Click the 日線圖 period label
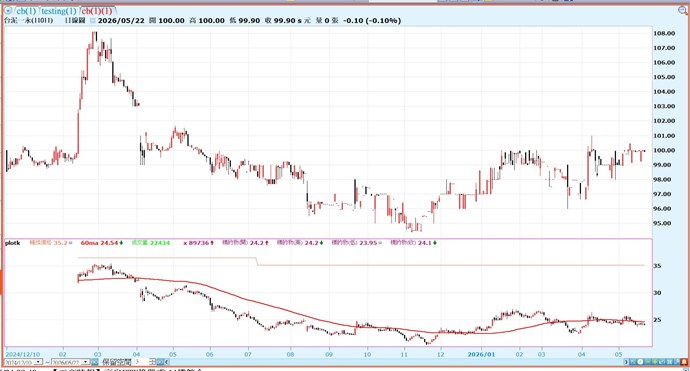Image resolution: width=690 pixels, height=371 pixels. tap(75, 20)
